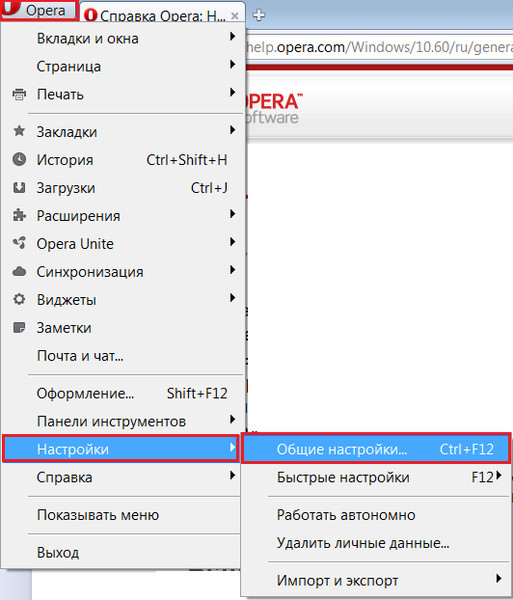This screenshot has width=513, height=600.
Task: Select Быстрые настройки submenu item
Action: coord(376,477)
